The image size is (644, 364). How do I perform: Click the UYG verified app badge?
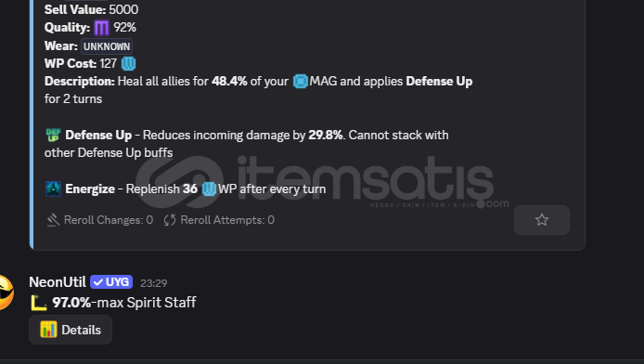pyautogui.click(x=111, y=282)
